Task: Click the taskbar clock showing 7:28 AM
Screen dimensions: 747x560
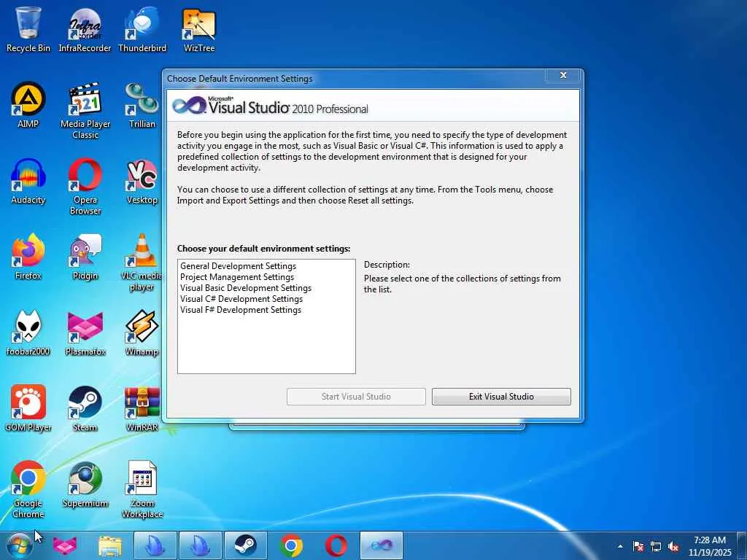Action: click(710, 546)
